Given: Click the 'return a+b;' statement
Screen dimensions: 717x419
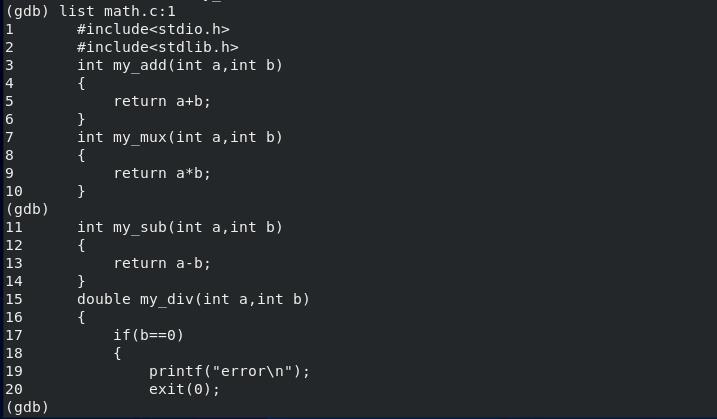Looking at the screenshot, I should click(x=162, y=101).
